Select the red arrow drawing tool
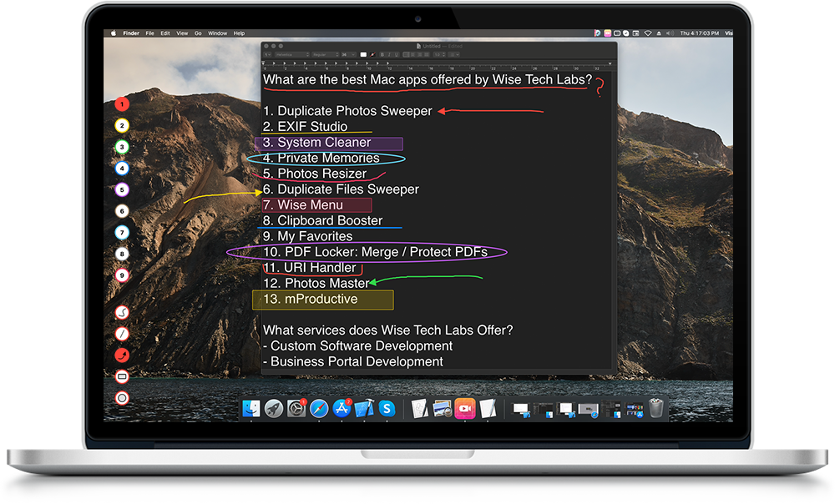The image size is (835, 504). coord(122,355)
